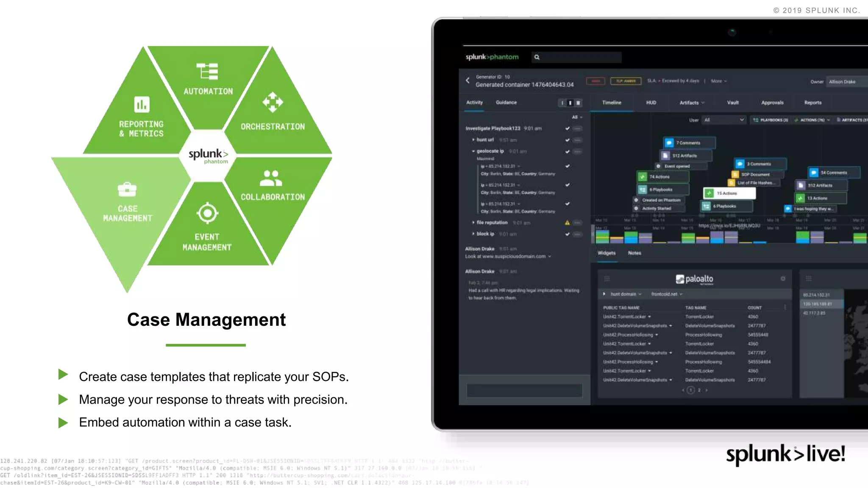Open 6 Playbooks card below 15 Actions
This screenshot has height=488, width=868.
[726, 206]
